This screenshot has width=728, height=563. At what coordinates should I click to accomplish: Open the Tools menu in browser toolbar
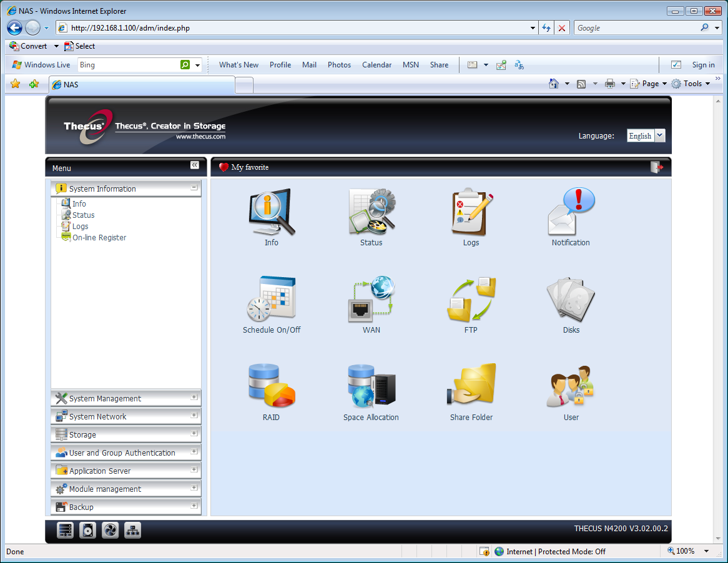(691, 84)
